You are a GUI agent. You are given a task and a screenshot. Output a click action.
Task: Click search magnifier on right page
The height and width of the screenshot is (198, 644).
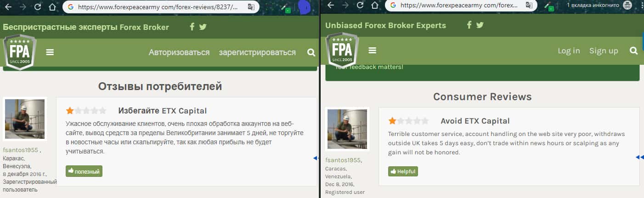point(634,51)
